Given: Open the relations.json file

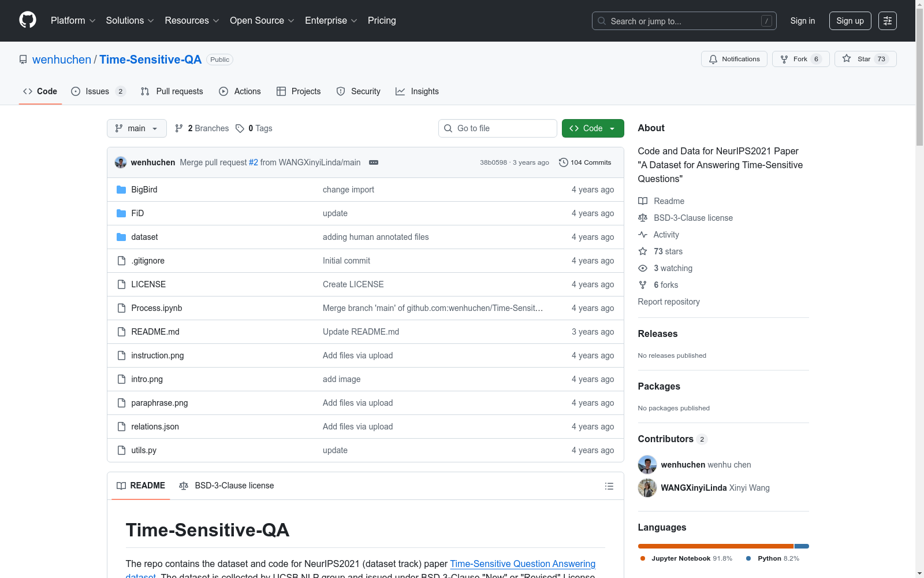Looking at the screenshot, I should pyautogui.click(x=155, y=427).
